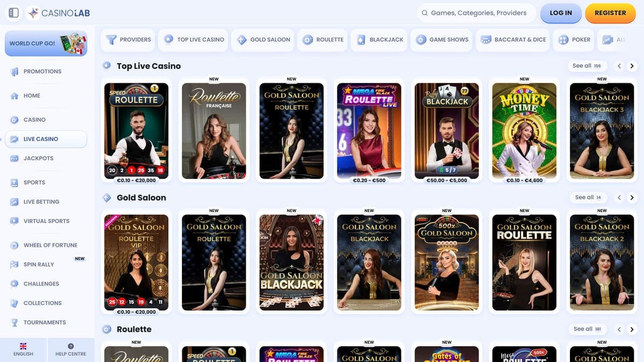The height and width of the screenshot is (362, 644).
Task: Click the €0.10 - €4,600 bet range label
Action: (524, 181)
